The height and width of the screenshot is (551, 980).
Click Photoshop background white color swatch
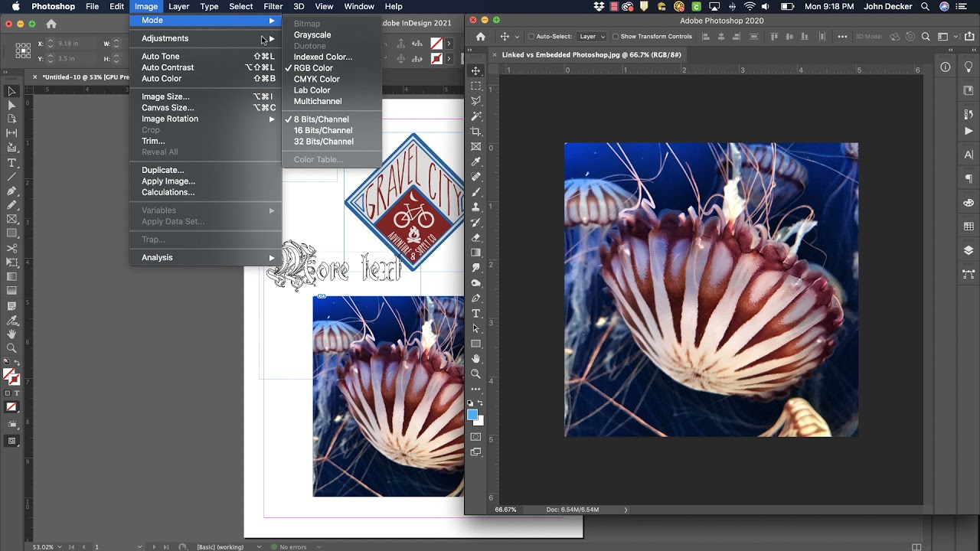tap(480, 422)
